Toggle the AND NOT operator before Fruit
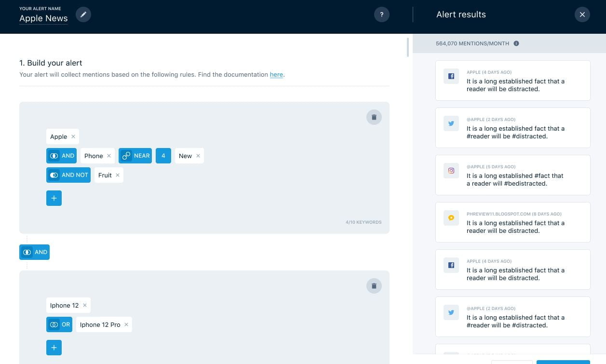Viewport: 606px width, 364px height. pos(68,175)
